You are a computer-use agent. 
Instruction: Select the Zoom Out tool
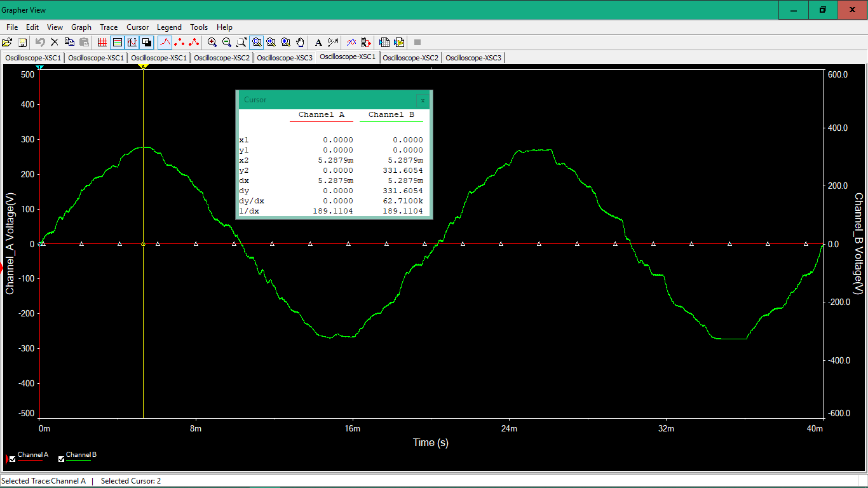tap(227, 42)
